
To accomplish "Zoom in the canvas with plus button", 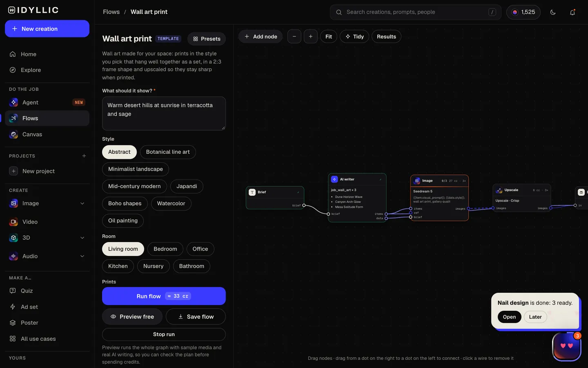I will [x=311, y=36].
